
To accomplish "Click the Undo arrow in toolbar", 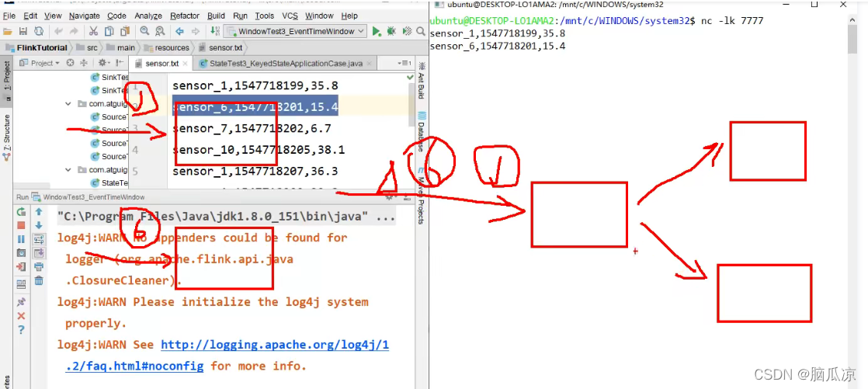I will click(x=59, y=32).
